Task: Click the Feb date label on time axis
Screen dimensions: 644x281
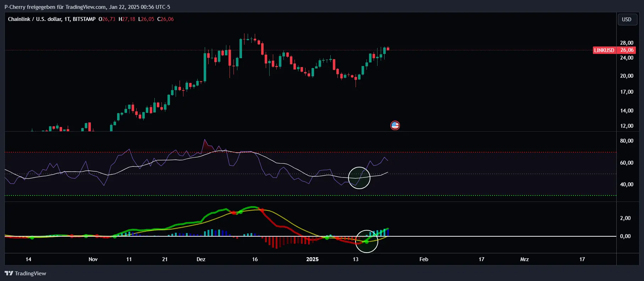Action: click(x=424, y=259)
